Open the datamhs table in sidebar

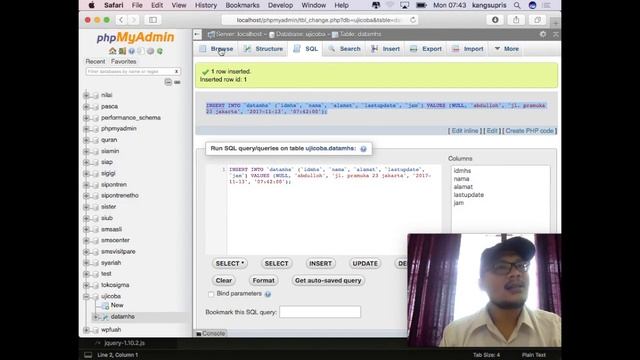[122, 317]
